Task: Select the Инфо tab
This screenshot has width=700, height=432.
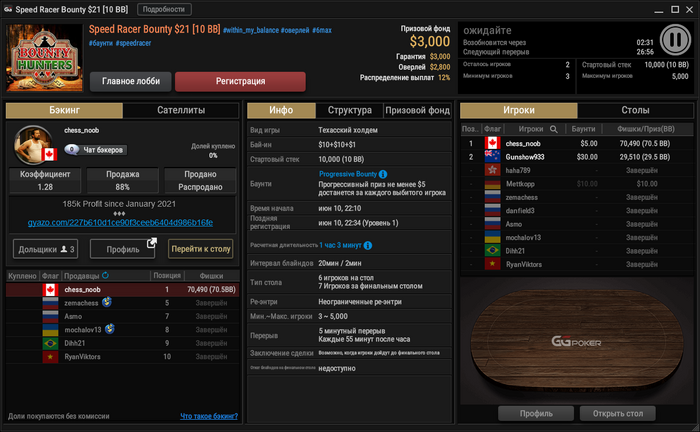Action: point(281,110)
